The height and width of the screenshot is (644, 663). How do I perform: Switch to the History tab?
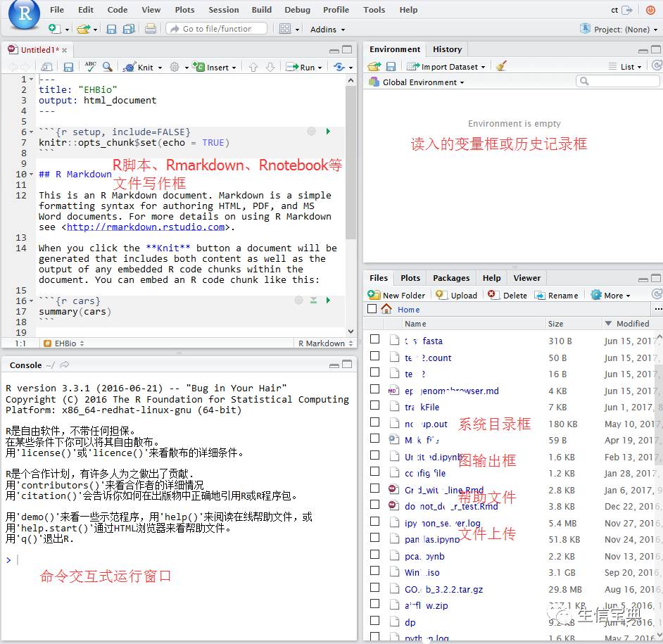(447, 49)
